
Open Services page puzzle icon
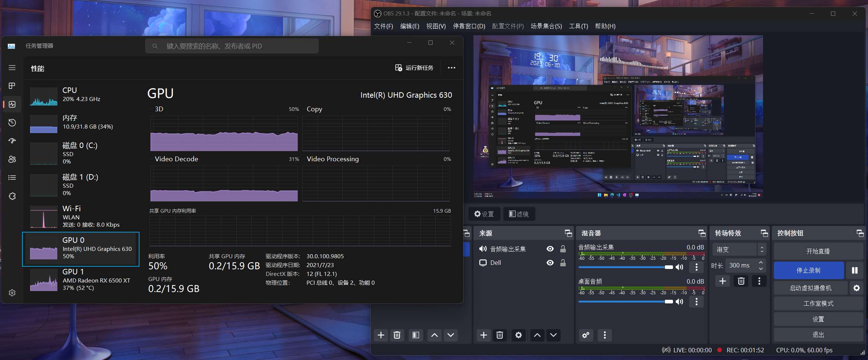pyautogui.click(x=12, y=196)
